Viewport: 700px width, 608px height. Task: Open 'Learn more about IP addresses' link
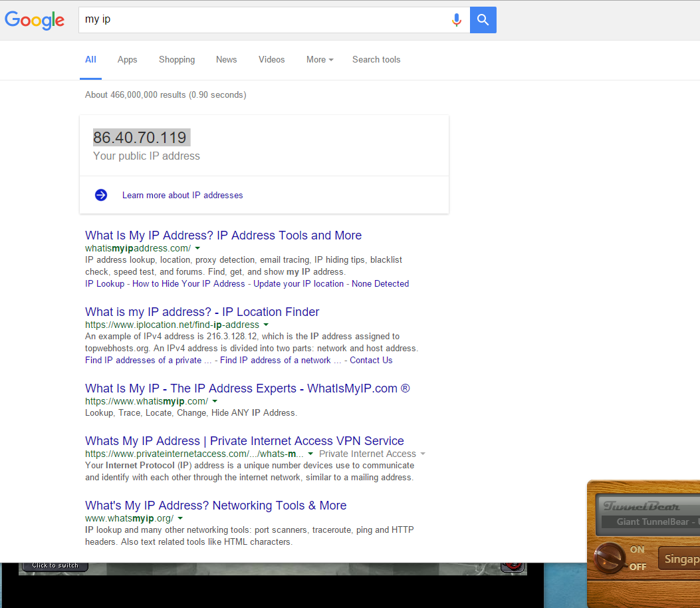coord(183,195)
